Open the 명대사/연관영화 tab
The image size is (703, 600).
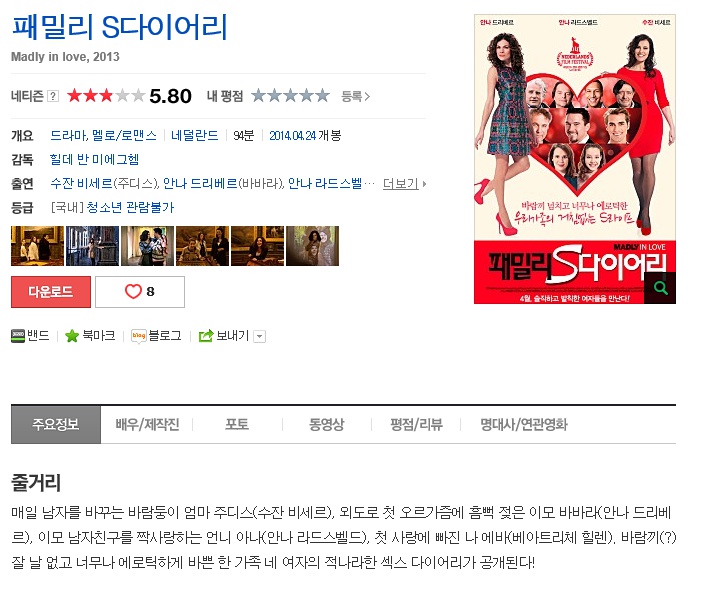pyautogui.click(x=524, y=424)
